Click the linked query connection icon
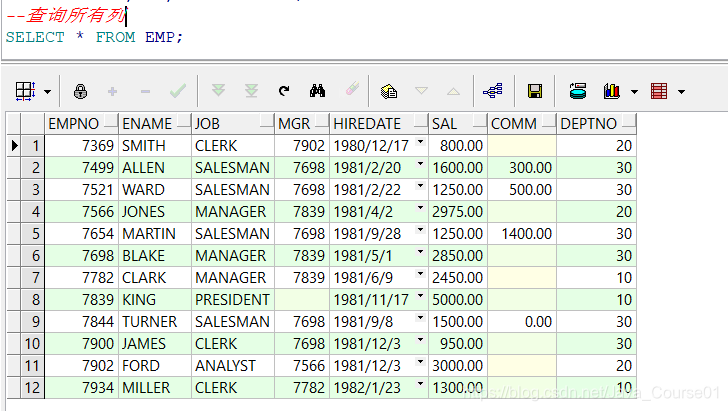Viewport: 728px width, 411px height. (493, 91)
